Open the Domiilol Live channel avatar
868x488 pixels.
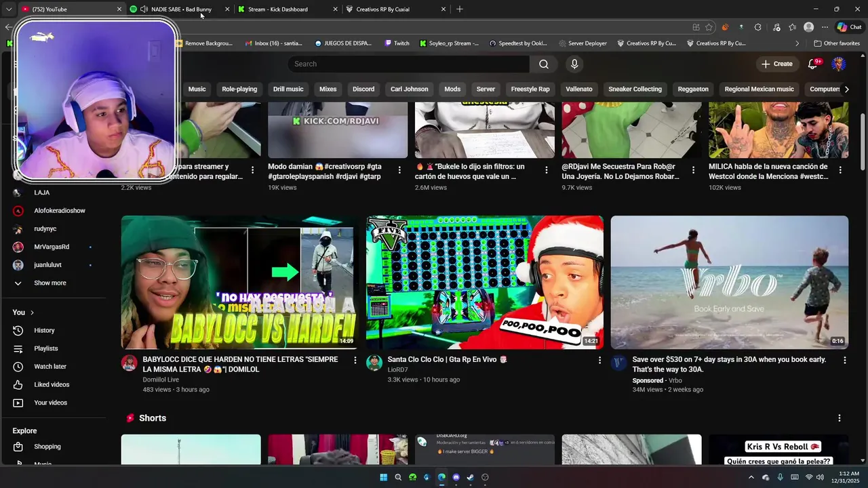point(129,363)
